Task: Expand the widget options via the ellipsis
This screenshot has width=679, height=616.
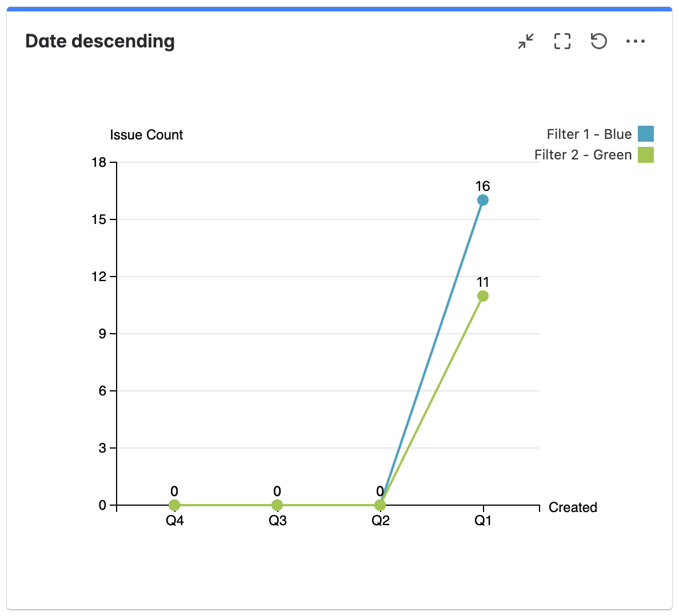Action: pyautogui.click(x=636, y=41)
